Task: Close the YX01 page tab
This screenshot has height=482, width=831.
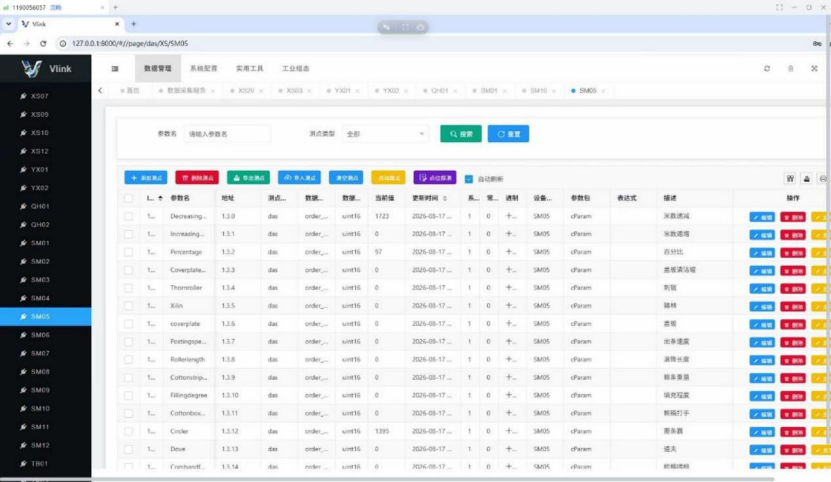Action: [x=358, y=91]
